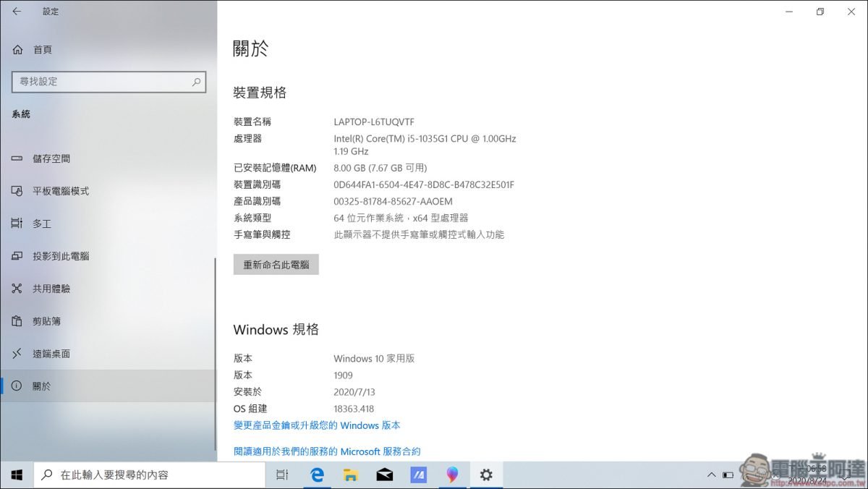Select 遠端桌面 from the sidebar
Viewport: 868px width, 489px height.
pyautogui.click(x=51, y=354)
